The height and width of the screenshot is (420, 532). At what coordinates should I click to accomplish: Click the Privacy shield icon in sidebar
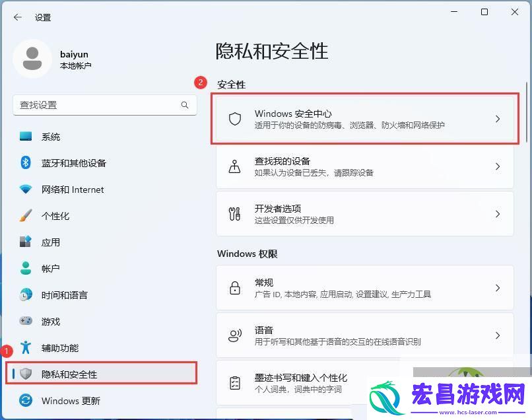coord(26,374)
